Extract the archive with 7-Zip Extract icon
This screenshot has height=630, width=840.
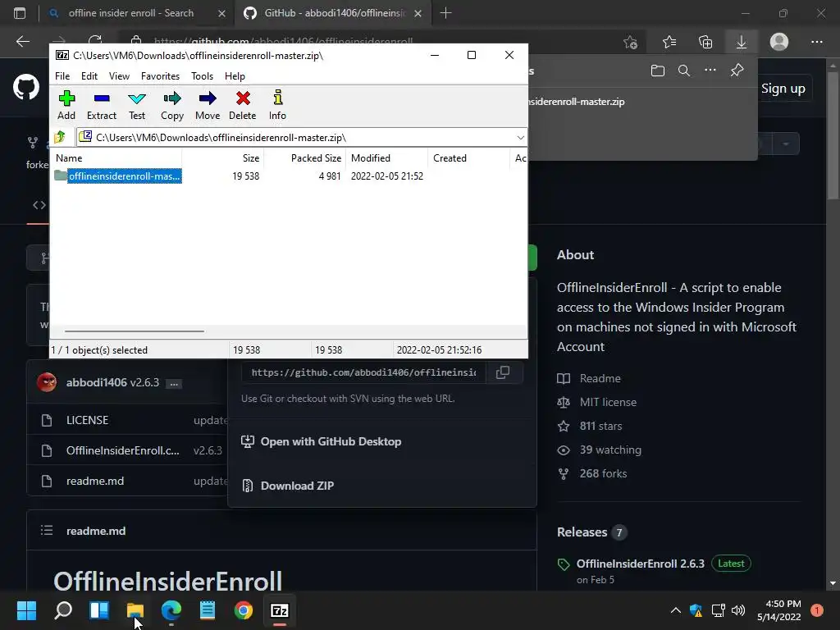pos(101,105)
